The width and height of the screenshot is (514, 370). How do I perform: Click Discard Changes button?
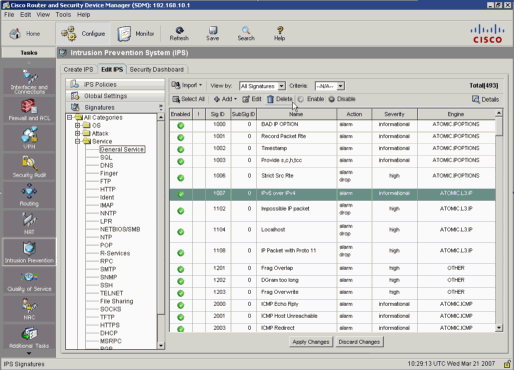[359, 342]
